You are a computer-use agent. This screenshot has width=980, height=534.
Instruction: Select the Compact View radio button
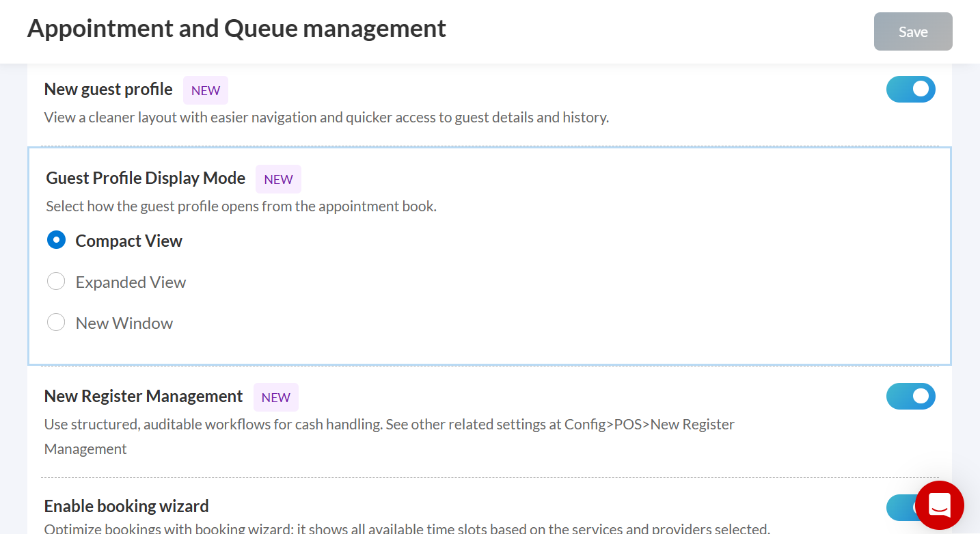point(56,240)
